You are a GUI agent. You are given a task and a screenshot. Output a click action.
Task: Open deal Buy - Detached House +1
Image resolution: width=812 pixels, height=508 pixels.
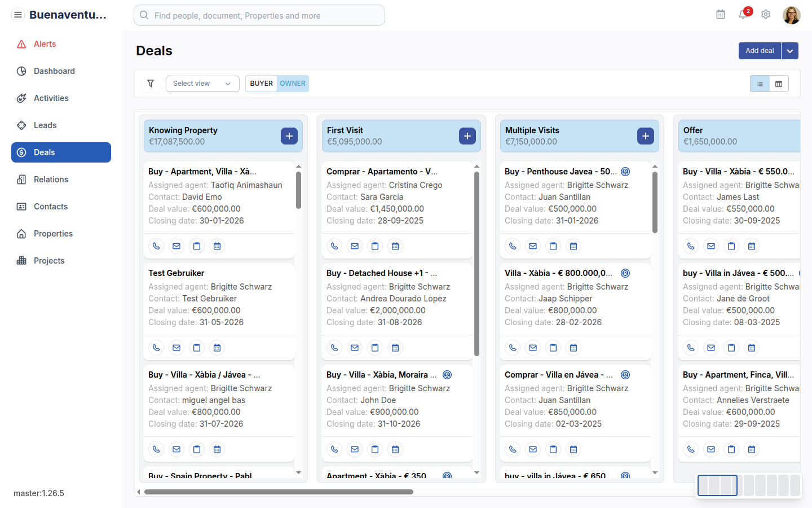[382, 273]
